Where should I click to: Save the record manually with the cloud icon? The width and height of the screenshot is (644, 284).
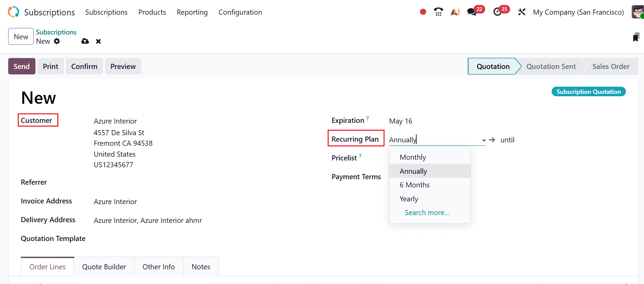click(x=85, y=41)
